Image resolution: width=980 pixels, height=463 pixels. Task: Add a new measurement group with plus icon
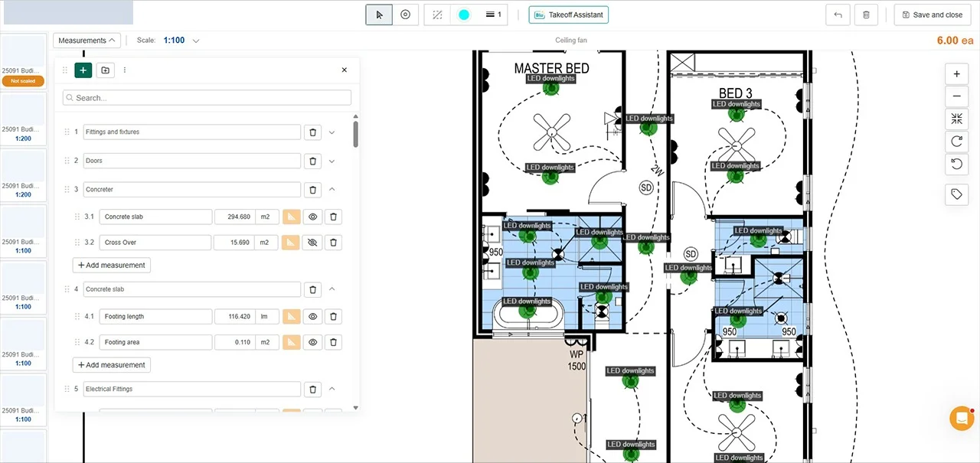[x=83, y=70]
